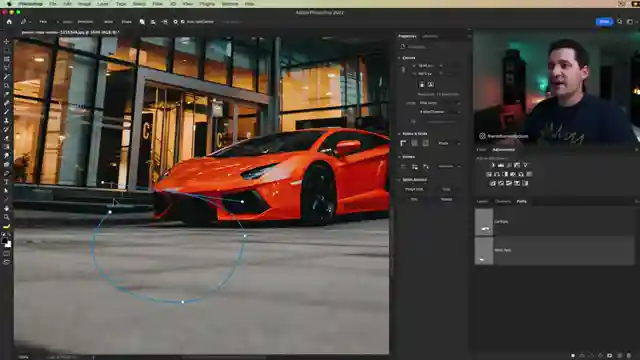The height and width of the screenshot is (360, 640).
Task: Select the Horizontal Type tool
Action: [7, 182]
